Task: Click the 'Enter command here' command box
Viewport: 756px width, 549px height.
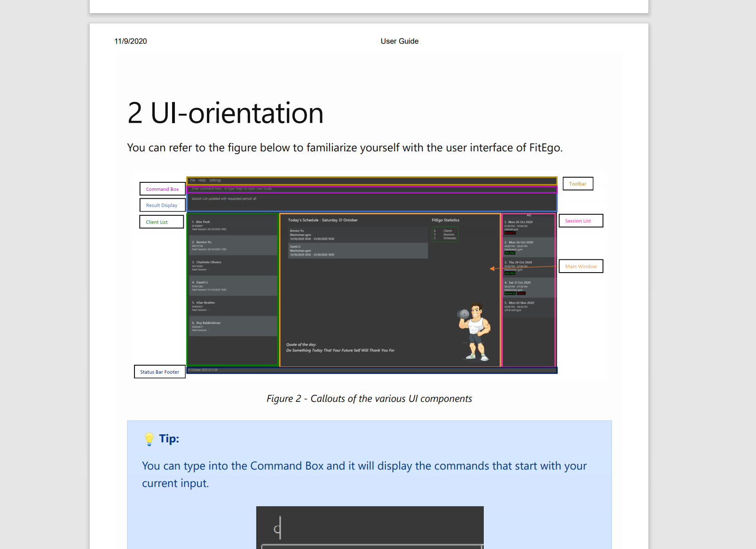Action: [372, 189]
